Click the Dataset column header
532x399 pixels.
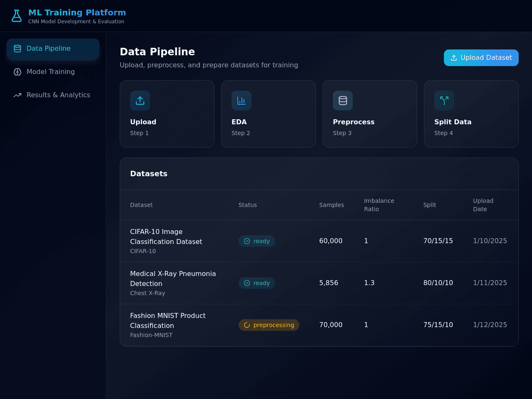141,205
